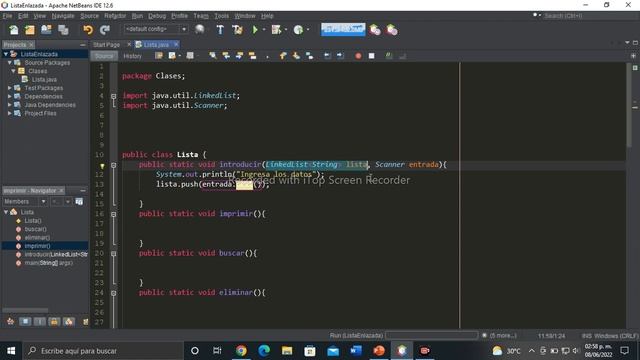Click the Comment code editor toolbar icon

click(389, 56)
